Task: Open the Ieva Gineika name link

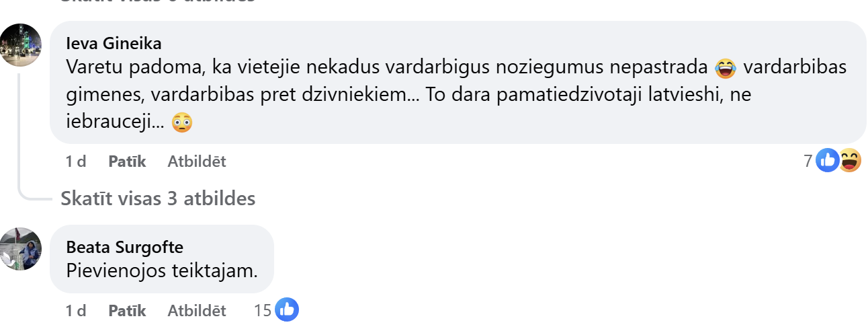Action: [x=114, y=44]
